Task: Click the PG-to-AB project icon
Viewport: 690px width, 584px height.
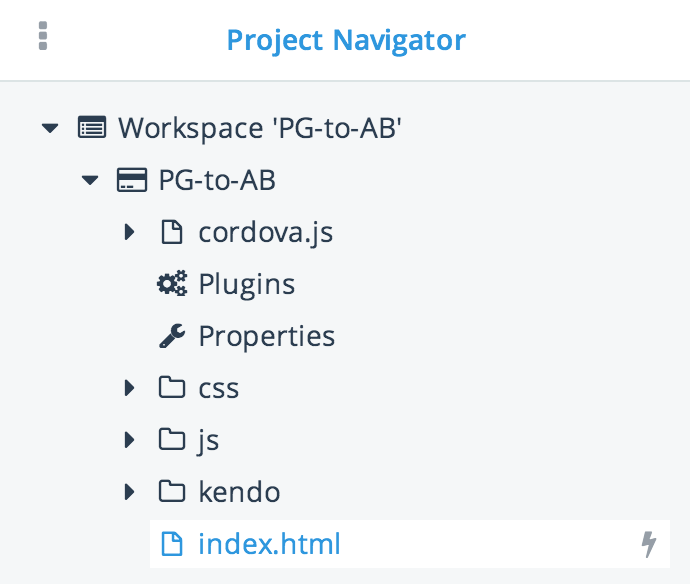Action: [132, 180]
